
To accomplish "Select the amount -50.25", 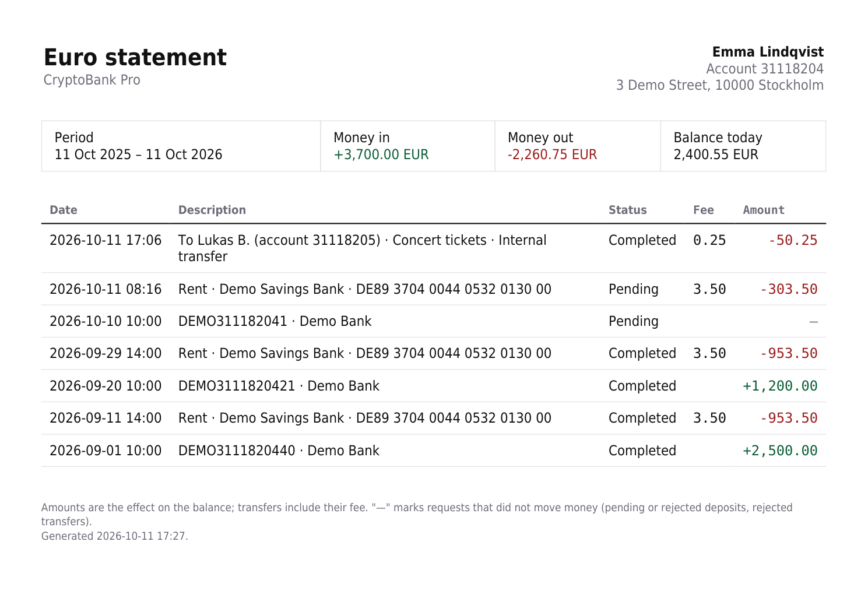I will 793,240.
